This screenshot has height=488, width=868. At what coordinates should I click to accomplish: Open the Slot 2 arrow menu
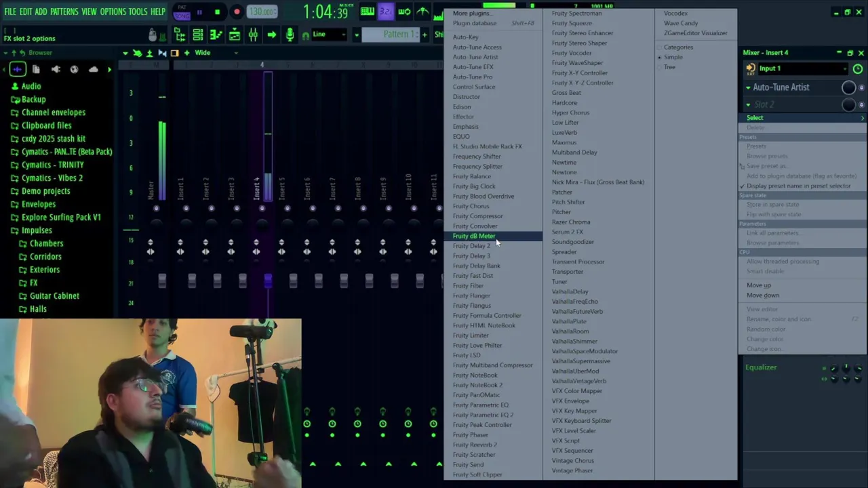tap(749, 105)
